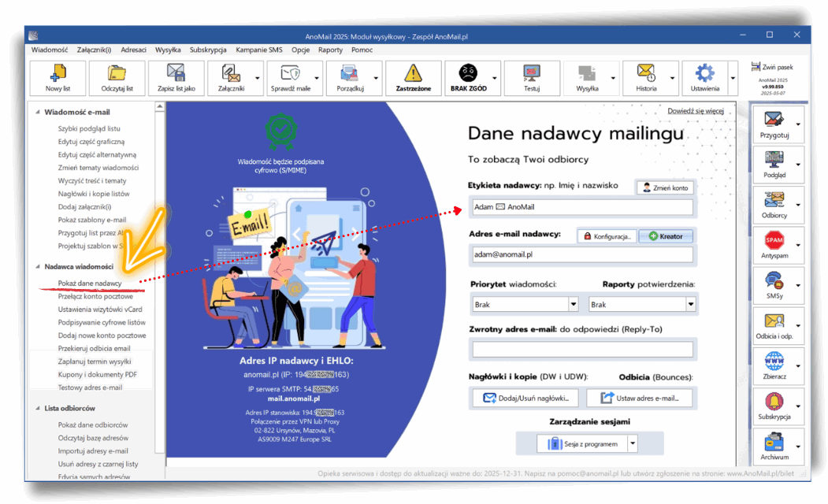The height and width of the screenshot is (504, 828).
Task: Follow the Dowiedz się więcej link
Action: click(696, 111)
